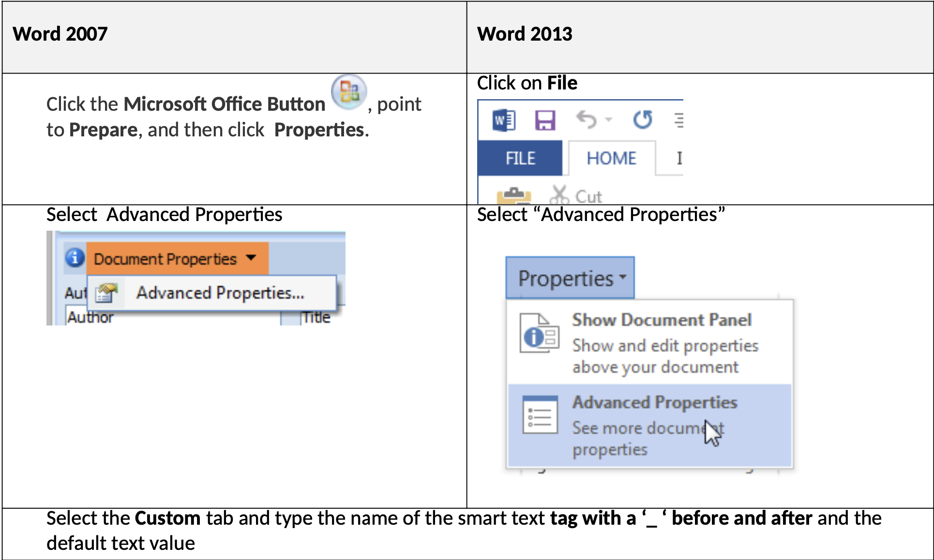This screenshot has width=934, height=560.
Task: Click the Cut label in the ribbon
Action: click(x=588, y=196)
